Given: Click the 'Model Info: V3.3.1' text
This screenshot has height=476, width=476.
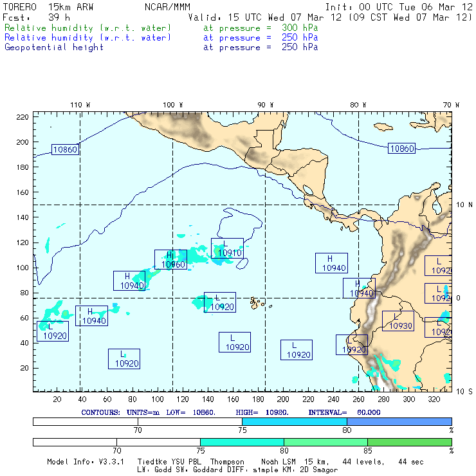Looking at the screenshot, I should (86, 462).
